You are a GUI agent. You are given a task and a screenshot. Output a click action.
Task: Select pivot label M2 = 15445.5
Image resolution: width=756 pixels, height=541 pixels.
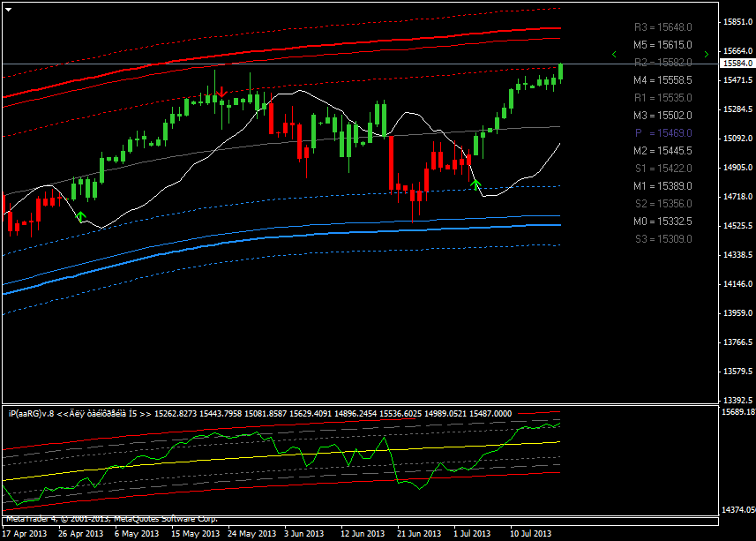[x=663, y=151]
